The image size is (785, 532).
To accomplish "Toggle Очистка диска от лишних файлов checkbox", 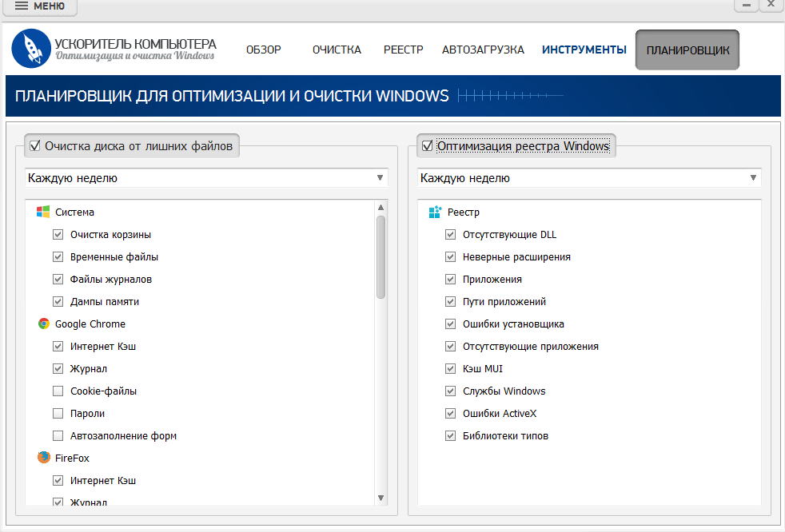I will [x=35, y=145].
